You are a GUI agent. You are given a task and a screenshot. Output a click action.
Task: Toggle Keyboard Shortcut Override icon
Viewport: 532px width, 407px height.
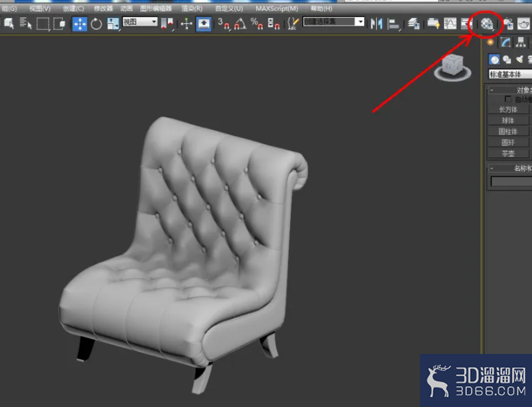pyautogui.click(x=204, y=24)
